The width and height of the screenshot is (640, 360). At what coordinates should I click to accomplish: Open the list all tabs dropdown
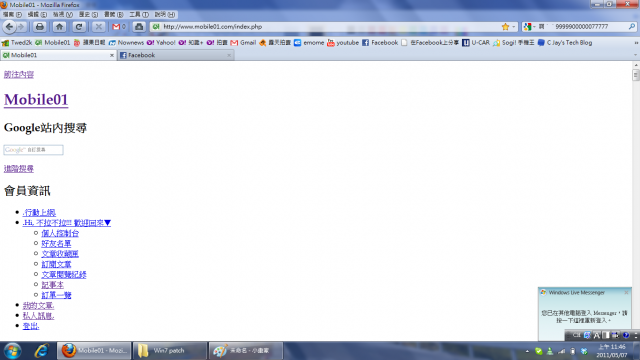tap(635, 55)
